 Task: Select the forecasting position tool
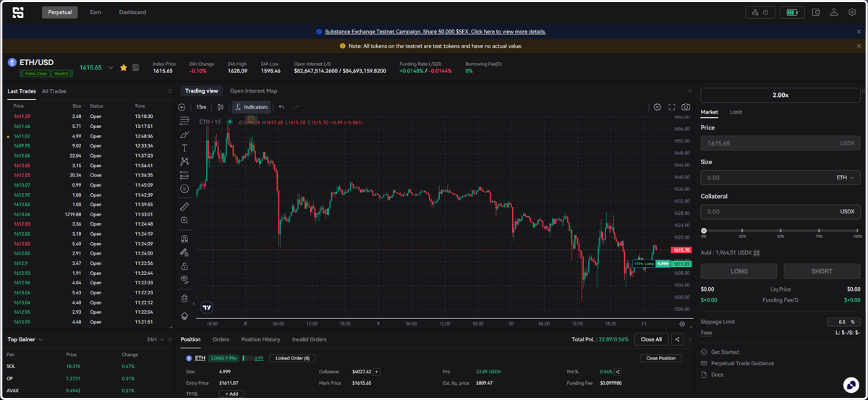(184, 175)
